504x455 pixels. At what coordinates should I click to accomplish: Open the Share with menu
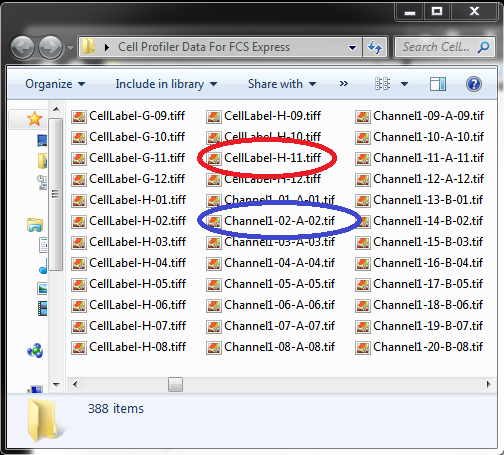click(282, 84)
